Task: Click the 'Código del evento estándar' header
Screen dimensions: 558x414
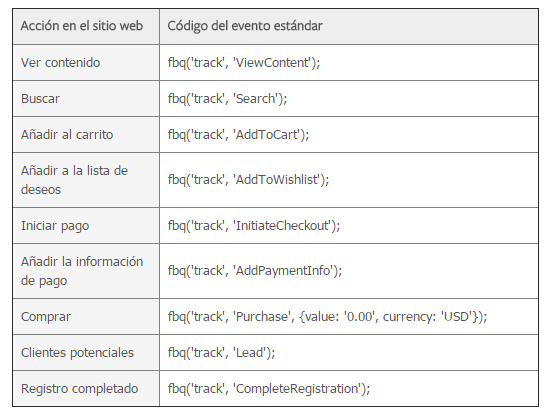Action: tap(245, 26)
